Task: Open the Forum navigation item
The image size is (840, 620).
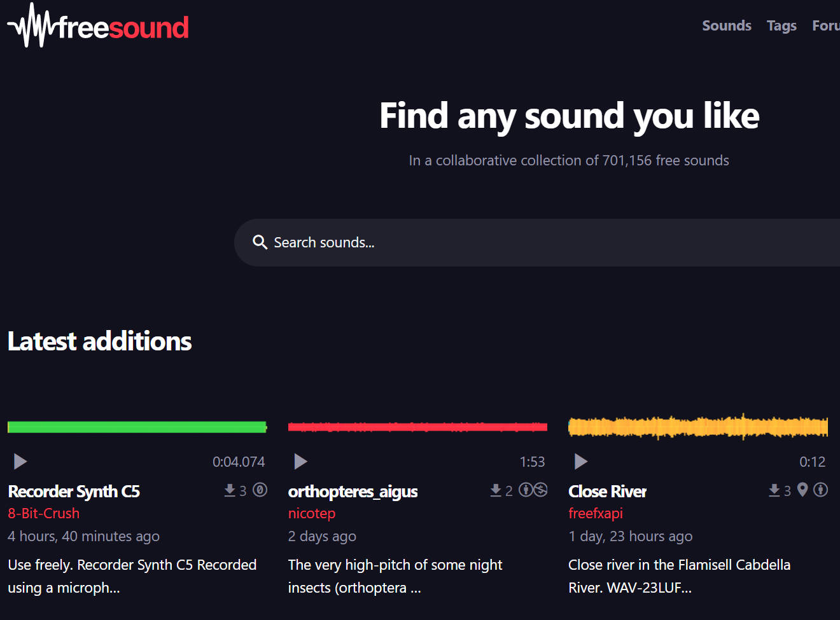Action: (826, 25)
